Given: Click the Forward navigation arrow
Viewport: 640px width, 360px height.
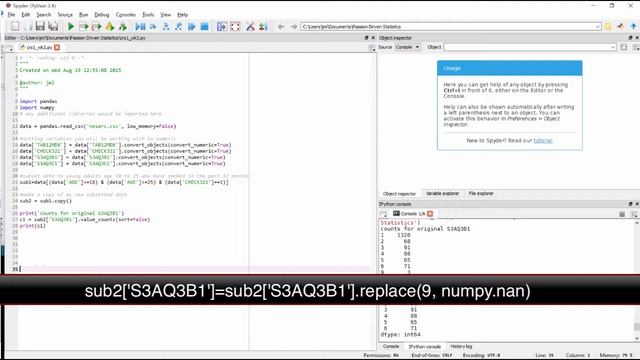Looking at the screenshot, I should [x=293, y=27].
